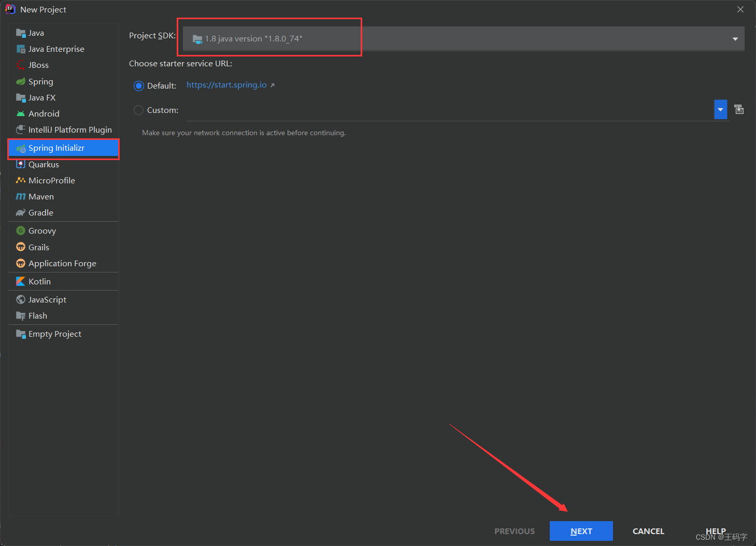
Task: Select the Grails list row
Action: point(63,247)
